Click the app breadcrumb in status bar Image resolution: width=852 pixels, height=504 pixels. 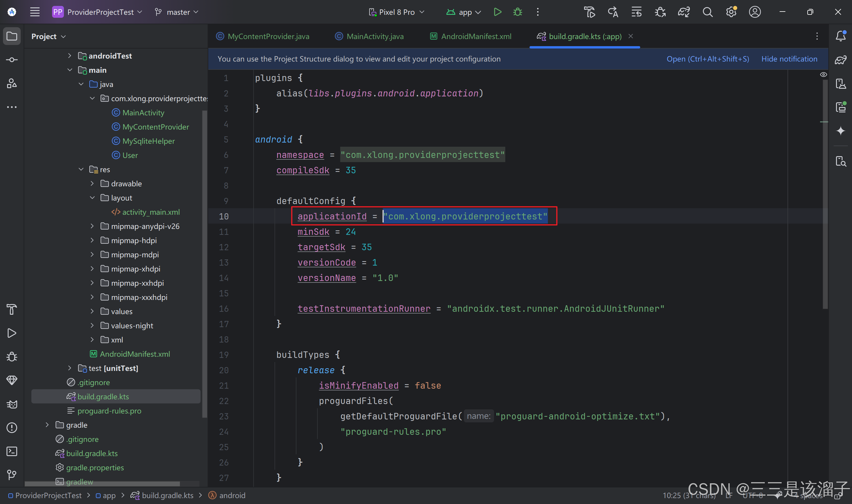106,495
